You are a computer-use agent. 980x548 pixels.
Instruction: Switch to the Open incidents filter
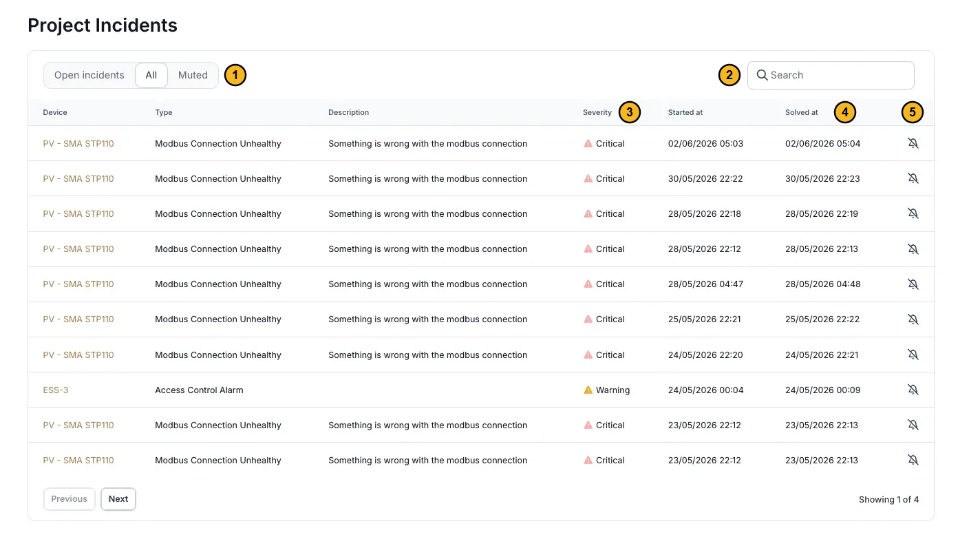pyautogui.click(x=89, y=75)
